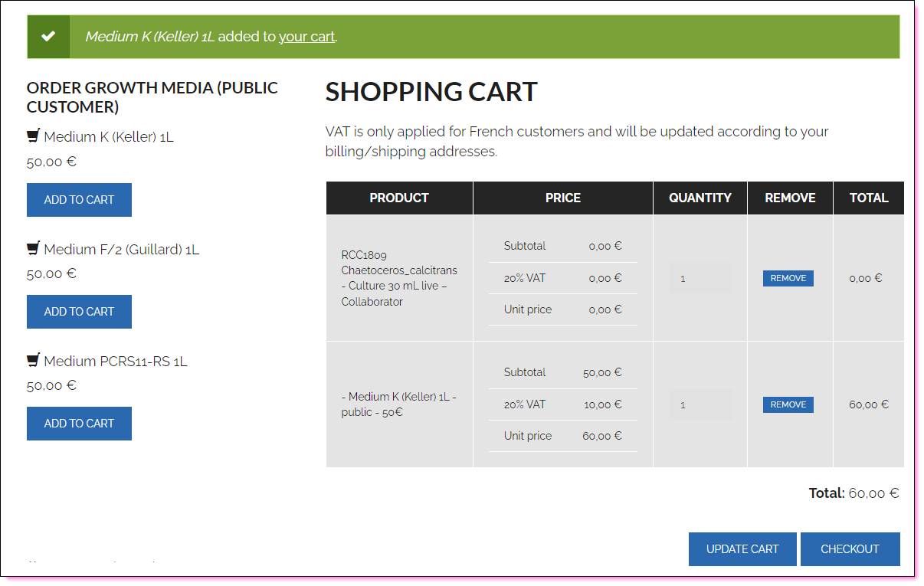924x586 pixels.
Task: Click the Quantity column header
Action: (700, 198)
